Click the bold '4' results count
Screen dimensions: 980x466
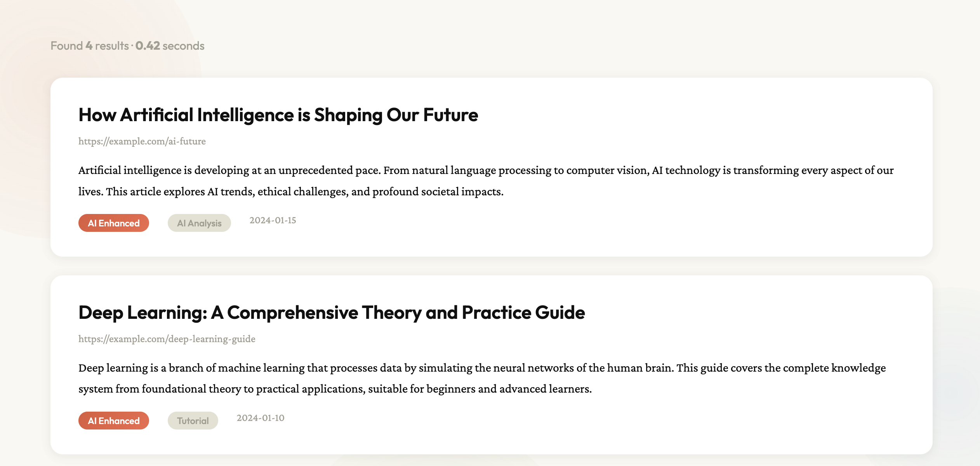pos(89,46)
